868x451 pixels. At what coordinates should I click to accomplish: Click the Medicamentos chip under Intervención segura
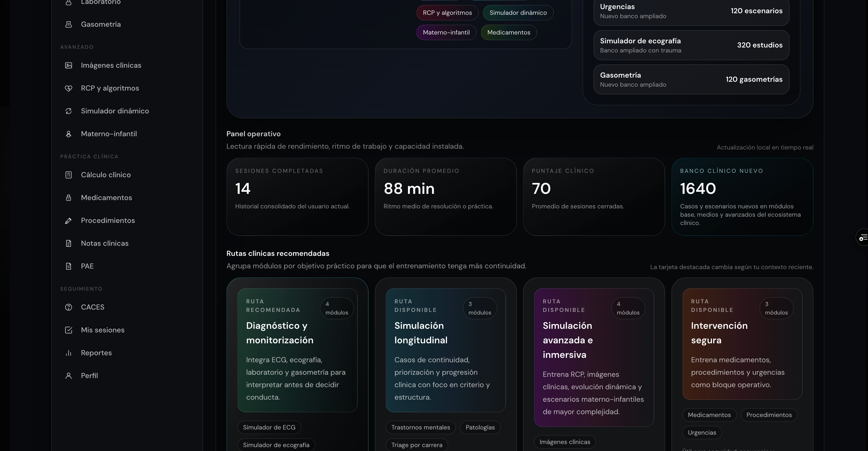coord(709,415)
